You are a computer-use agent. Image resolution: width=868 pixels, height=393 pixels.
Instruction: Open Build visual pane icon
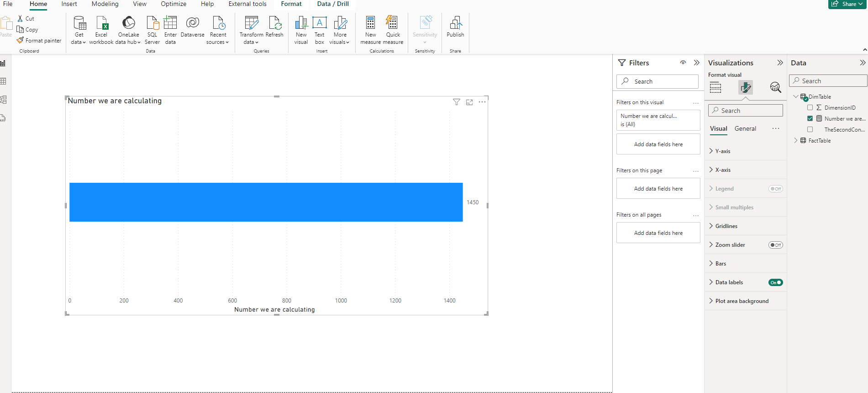(x=715, y=87)
